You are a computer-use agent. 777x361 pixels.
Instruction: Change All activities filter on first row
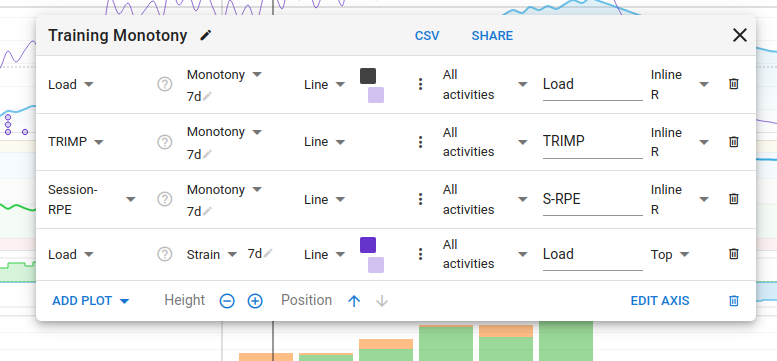(x=485, y=84)
